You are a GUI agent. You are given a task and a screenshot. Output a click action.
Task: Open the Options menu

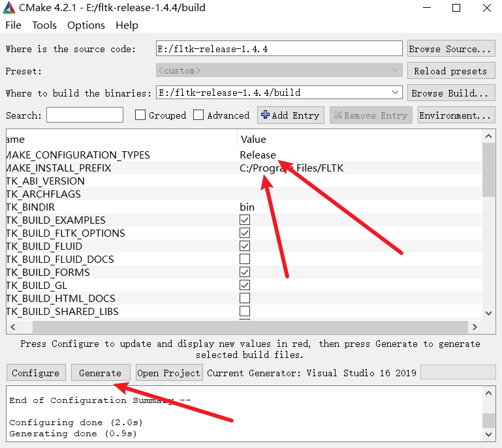86,25
